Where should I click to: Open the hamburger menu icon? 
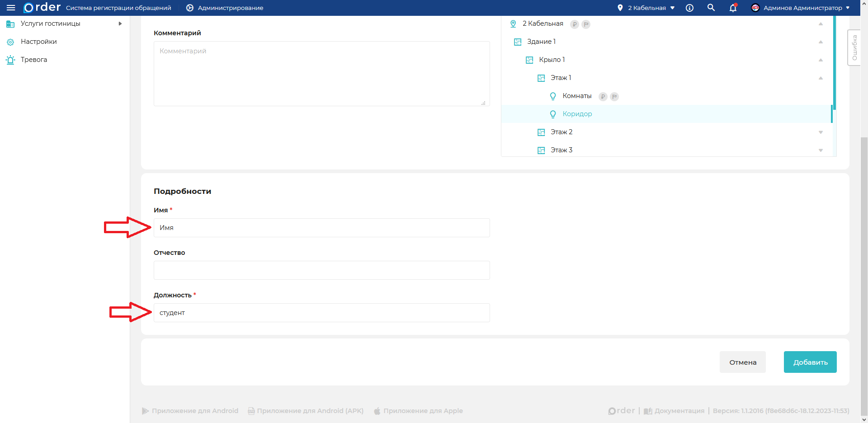click(11, 8)
